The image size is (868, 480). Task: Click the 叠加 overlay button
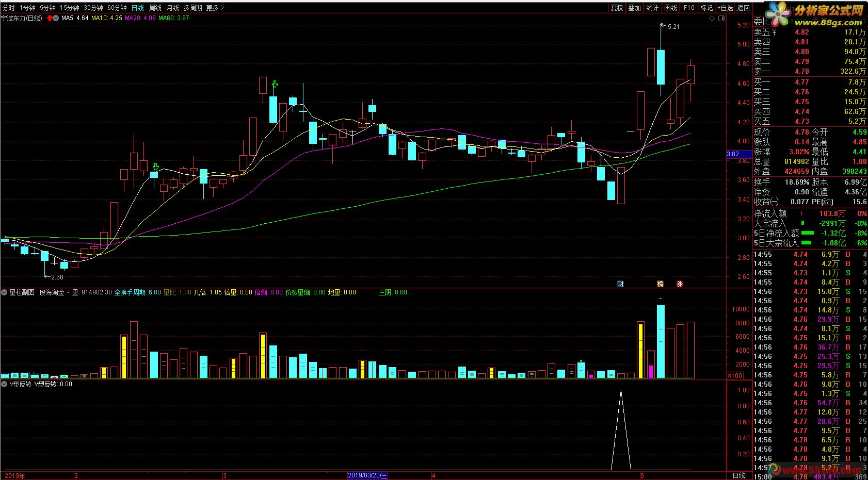click(634, 8)
